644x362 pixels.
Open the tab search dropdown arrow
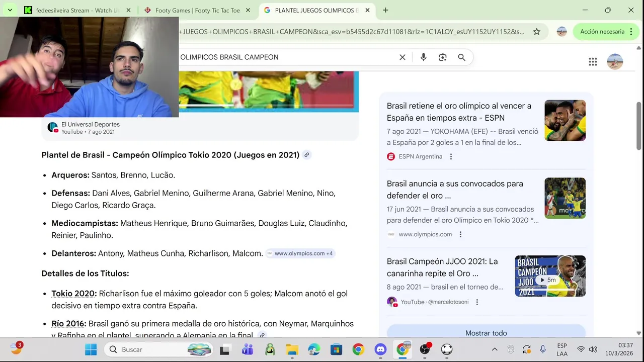point(10,10)
